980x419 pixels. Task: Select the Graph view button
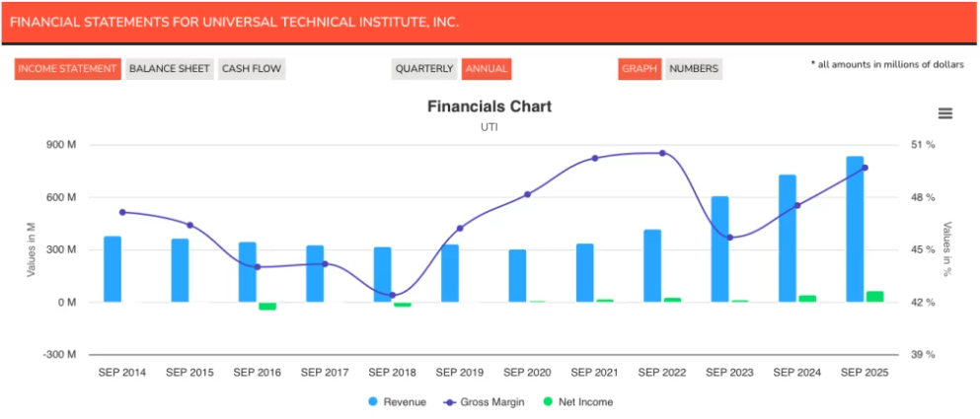(x=641, y=69)
